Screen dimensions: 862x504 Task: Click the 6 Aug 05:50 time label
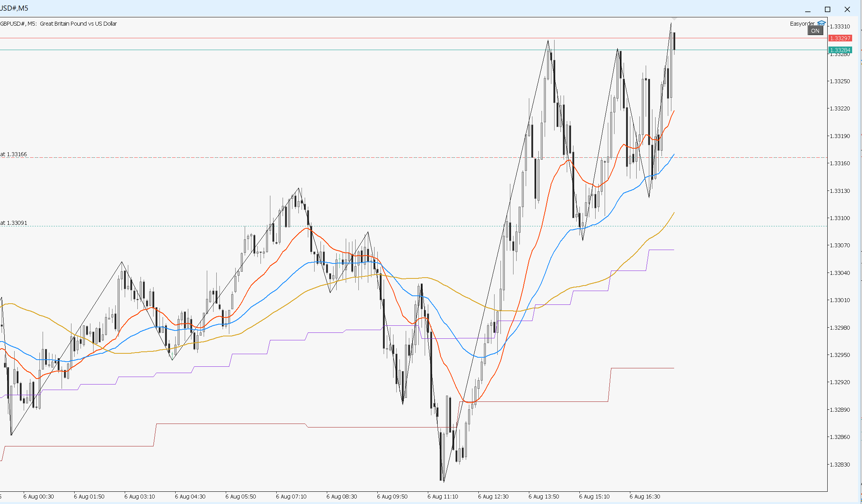(x=241, y=497)
